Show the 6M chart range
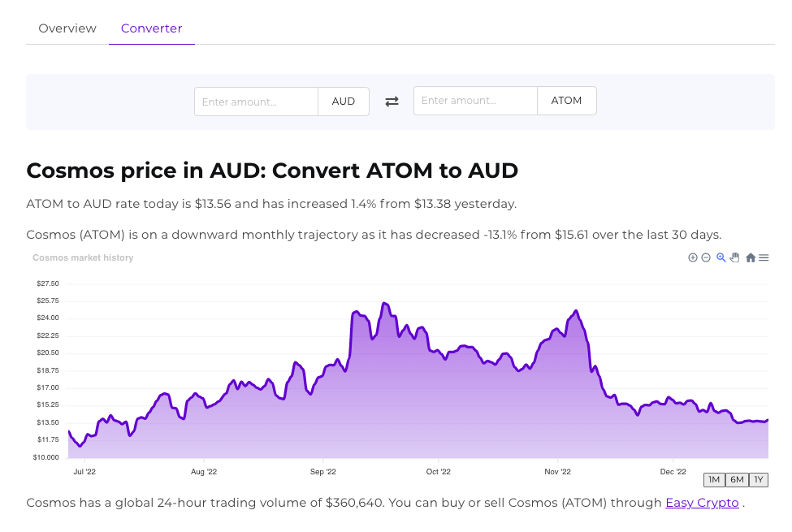This screenshot has height=532, width=792. [737, 479]
